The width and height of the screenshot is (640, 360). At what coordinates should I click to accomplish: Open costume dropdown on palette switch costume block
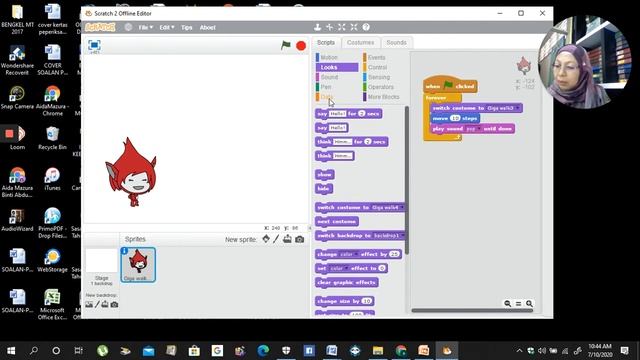pyautogui.click(x=402, y=208)
